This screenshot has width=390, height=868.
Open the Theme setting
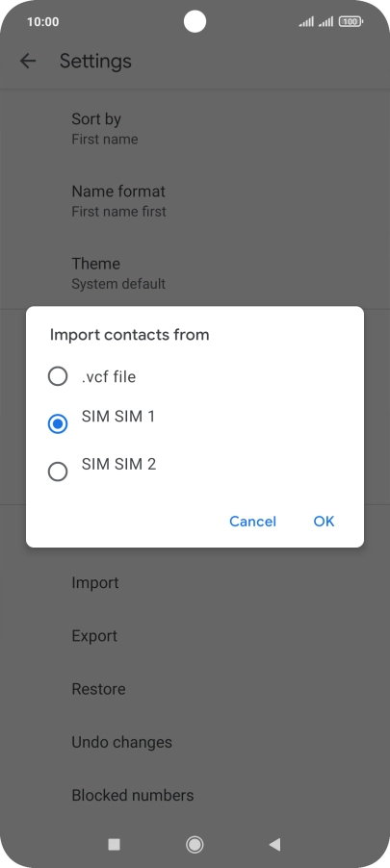[195, 273]
